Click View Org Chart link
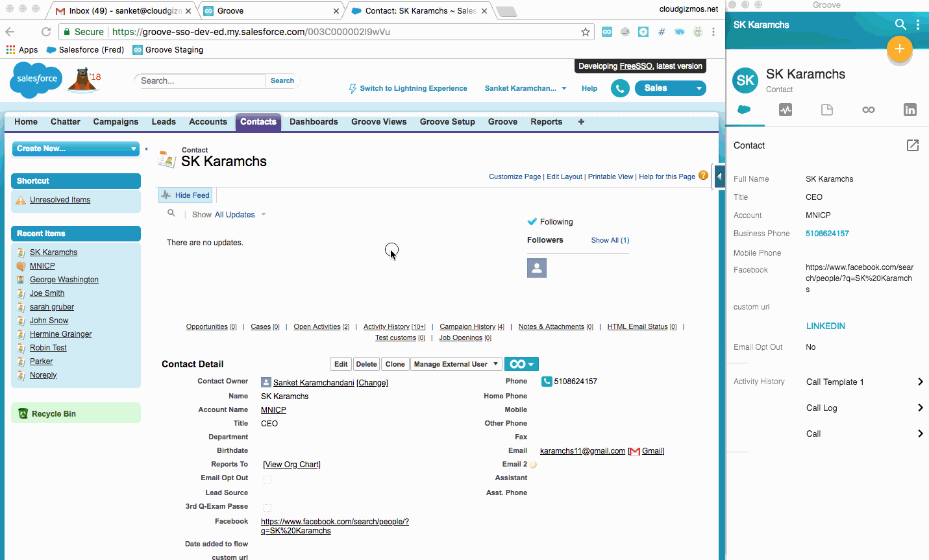The height and width of the screenshot is (560, 929). (x=291, y=465)
